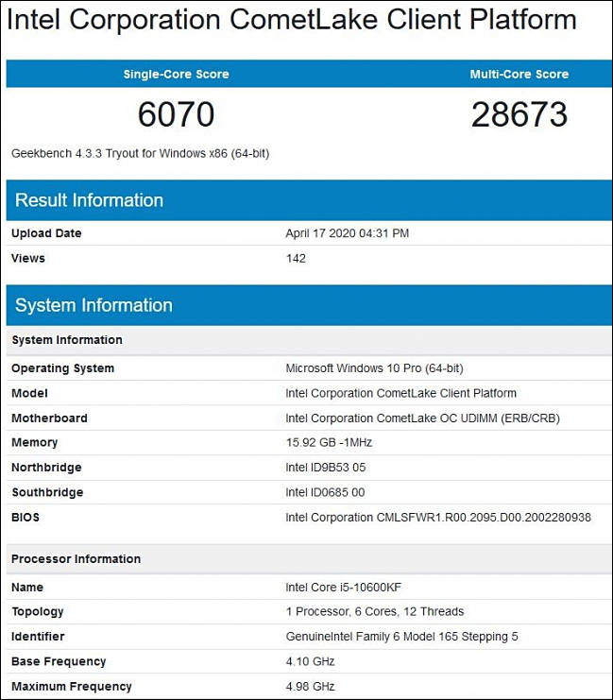
Task: Select the 'Topology' row label
Action: coord(38,611)
